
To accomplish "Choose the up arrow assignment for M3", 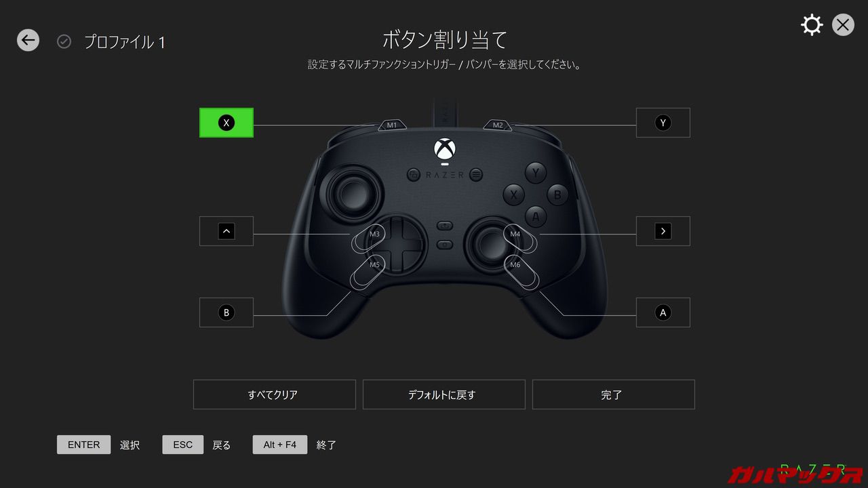I will 226,231.
